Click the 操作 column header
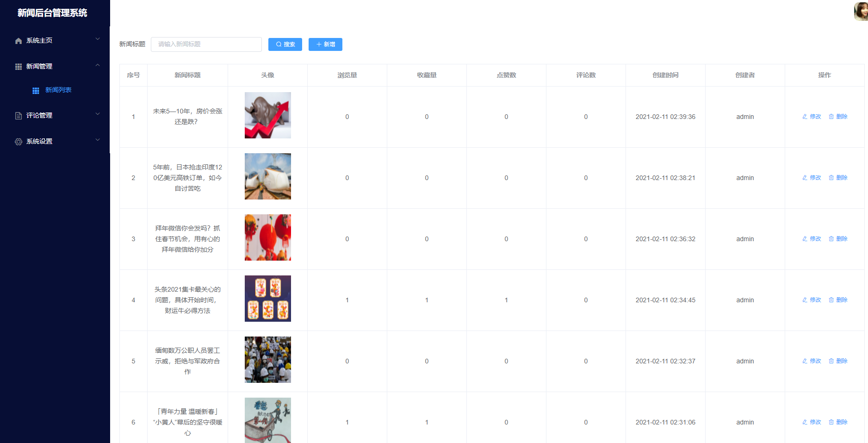This screenshot has width=868, height=443. (x=825, y=75)
